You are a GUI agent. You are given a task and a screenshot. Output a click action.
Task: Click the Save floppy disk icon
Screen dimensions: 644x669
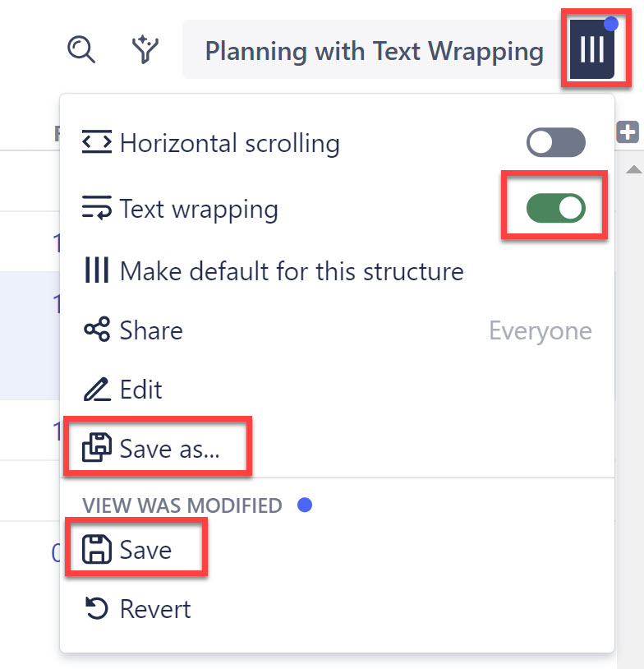tap(96, 549)
